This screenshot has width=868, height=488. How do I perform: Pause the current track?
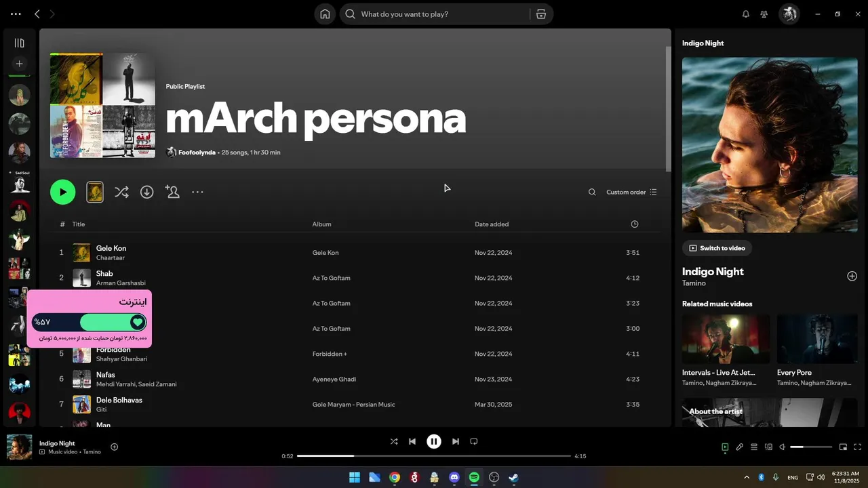pyautogui.click(x=434, y=441)
